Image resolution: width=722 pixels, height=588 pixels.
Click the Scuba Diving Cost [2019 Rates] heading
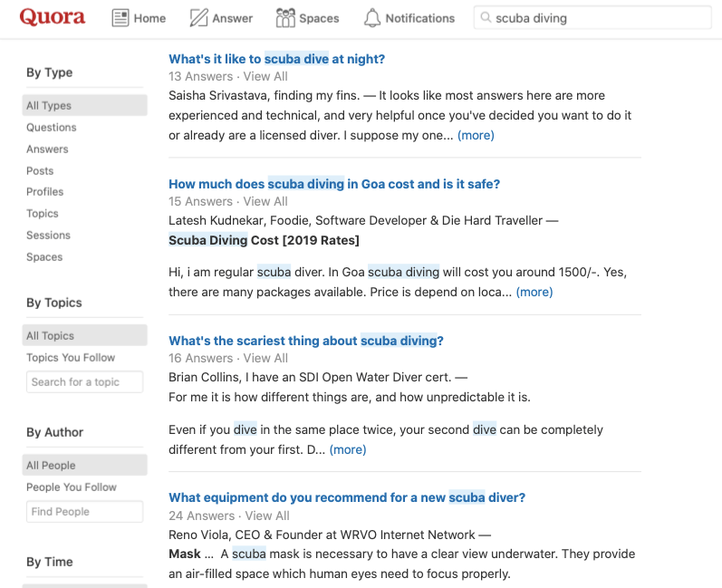point(264,240)
